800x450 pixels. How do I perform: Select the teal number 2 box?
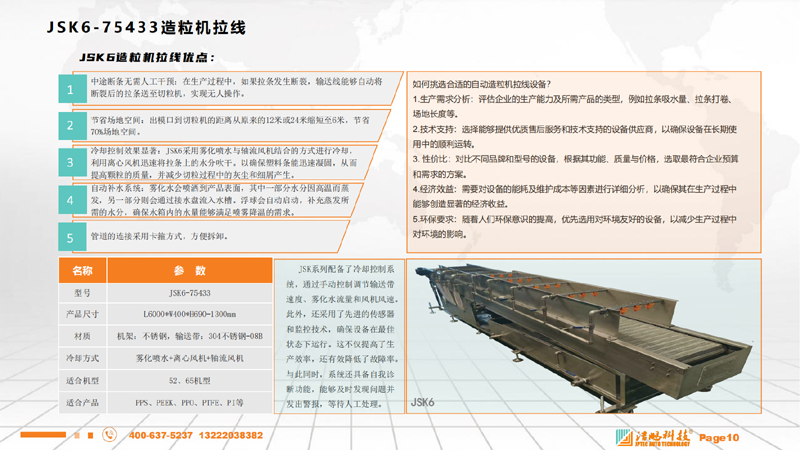coord(72,126)
